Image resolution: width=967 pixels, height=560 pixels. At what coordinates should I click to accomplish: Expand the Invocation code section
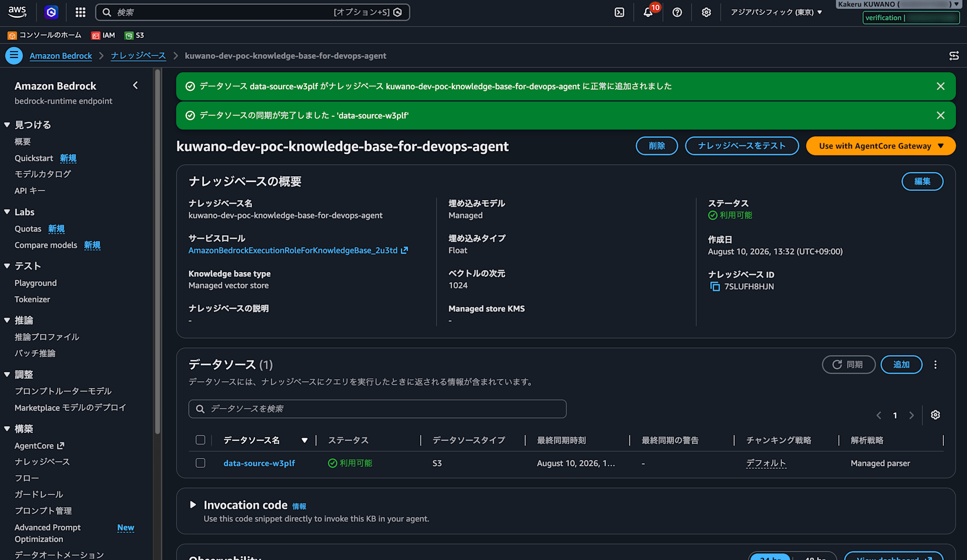193,505
